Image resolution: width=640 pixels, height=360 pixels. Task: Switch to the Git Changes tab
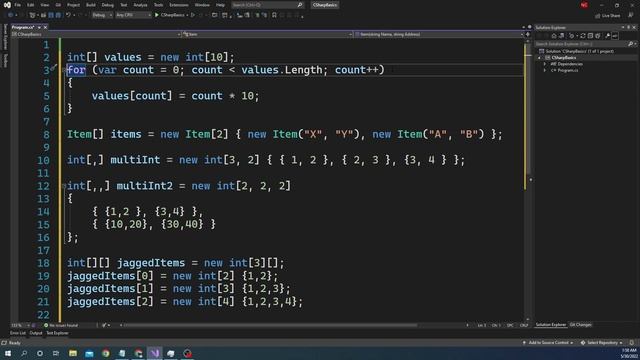click(580, 325)
